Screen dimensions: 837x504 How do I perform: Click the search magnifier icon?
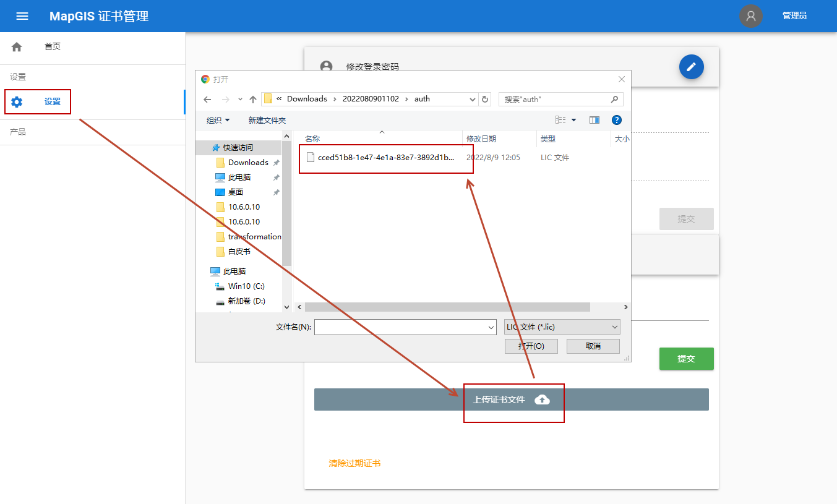point(614,99)
